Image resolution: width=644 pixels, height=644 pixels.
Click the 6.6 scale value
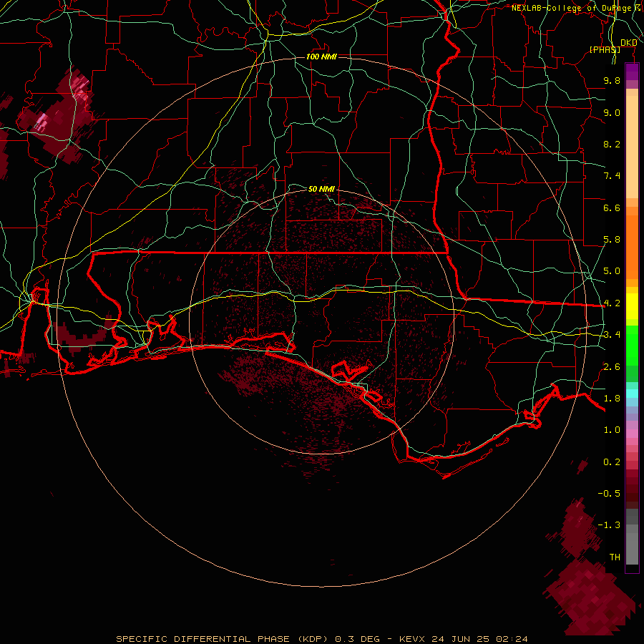tap(612, 208)
